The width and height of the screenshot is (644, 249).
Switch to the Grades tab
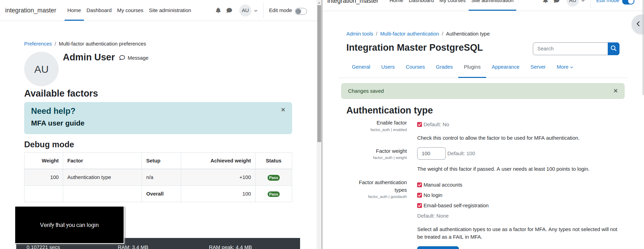(x=444, y=67)
